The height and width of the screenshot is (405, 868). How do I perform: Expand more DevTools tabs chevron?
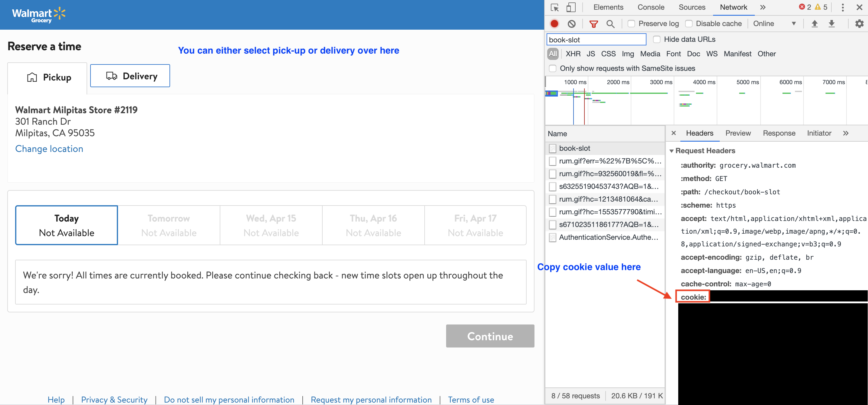tap(763, 7)
